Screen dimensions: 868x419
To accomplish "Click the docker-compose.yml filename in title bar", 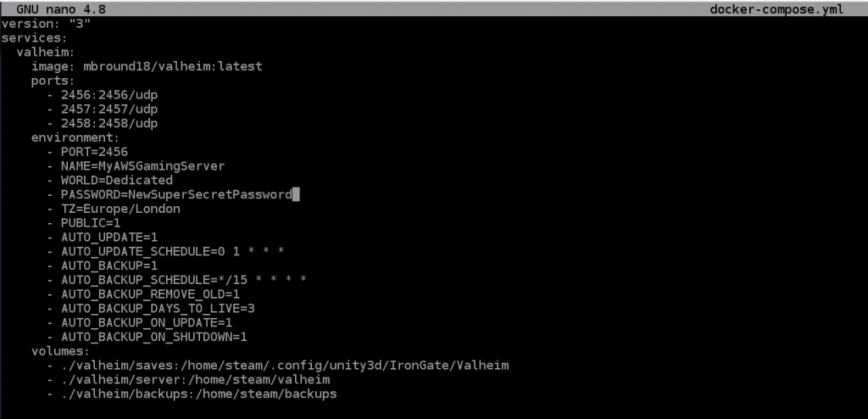I will coord(776,9).
